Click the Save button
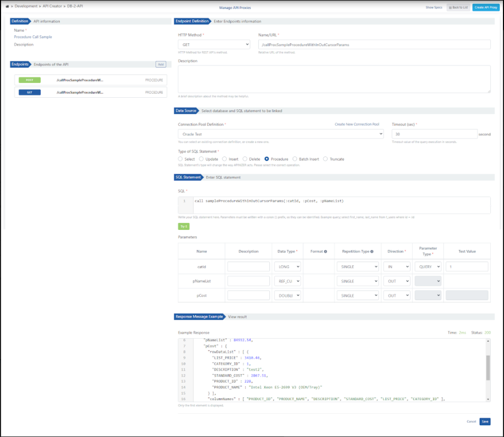The height and width of the screenshot is (437, 504). point(485,422)
